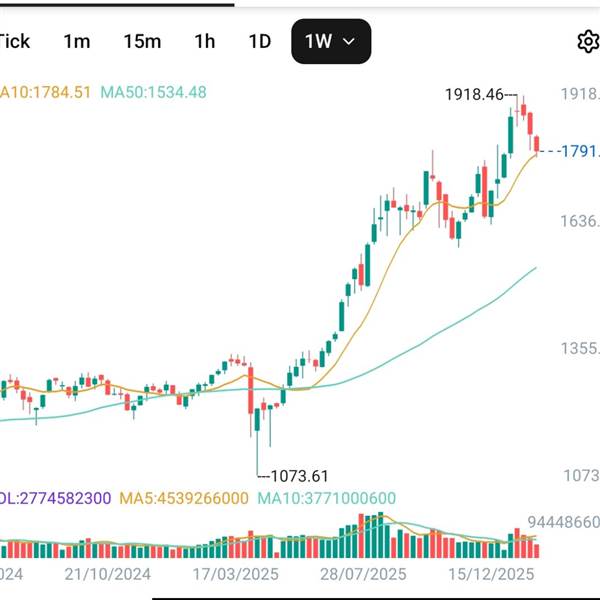Image resolution: width=600 pixels, height=600 pixels.
Task: Expand the 1W timeframe dropdown
Action: click(331, 41)
